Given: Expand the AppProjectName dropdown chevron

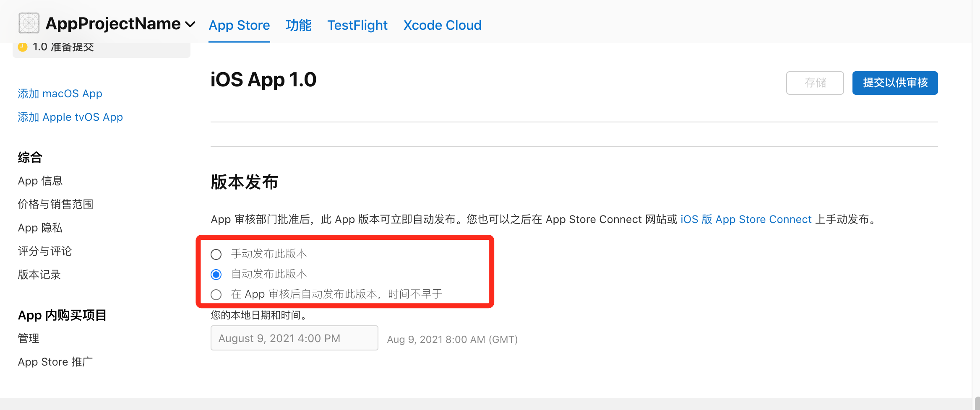Looking at the screenshot, I should pyautogui.click(x=190, y=24).
